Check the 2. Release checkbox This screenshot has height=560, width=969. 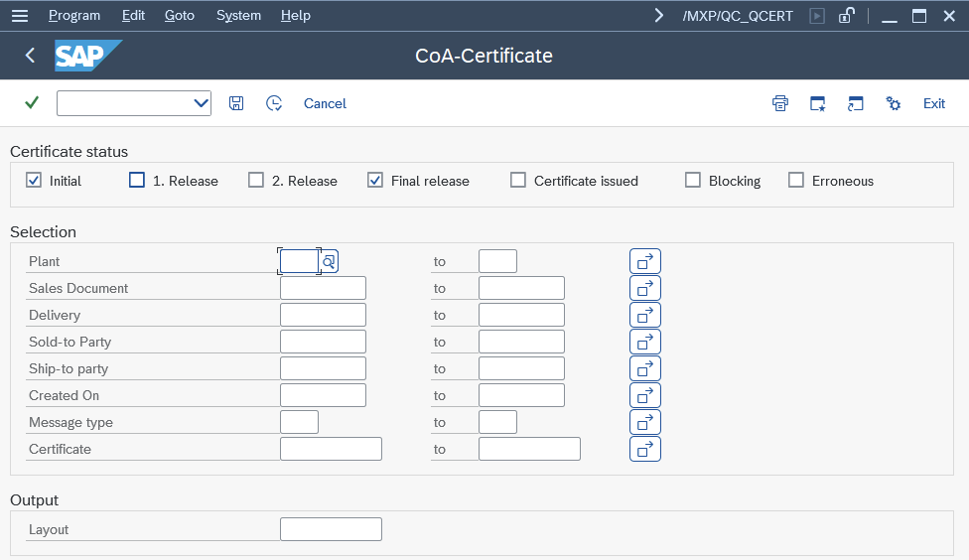(x=256, y=180)
